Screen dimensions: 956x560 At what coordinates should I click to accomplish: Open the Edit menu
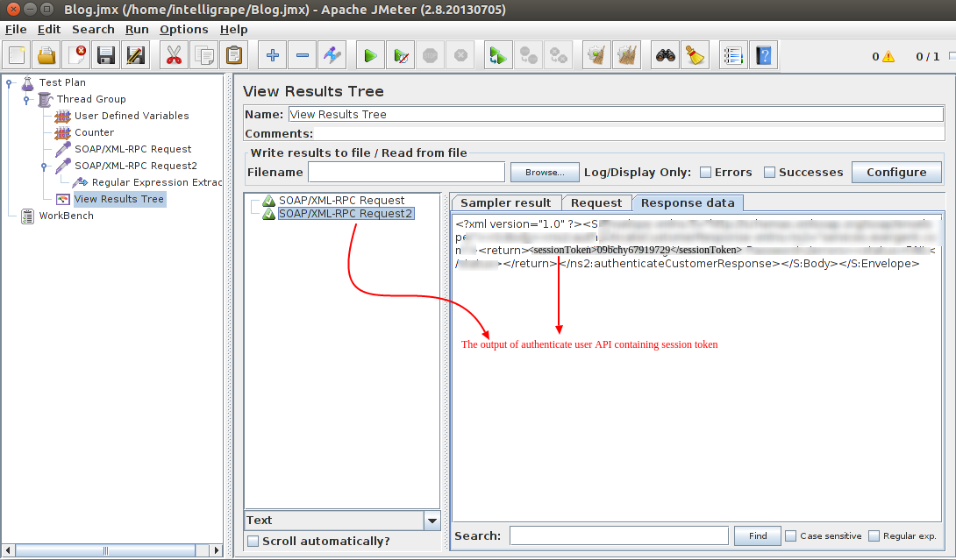pos(49,29)
